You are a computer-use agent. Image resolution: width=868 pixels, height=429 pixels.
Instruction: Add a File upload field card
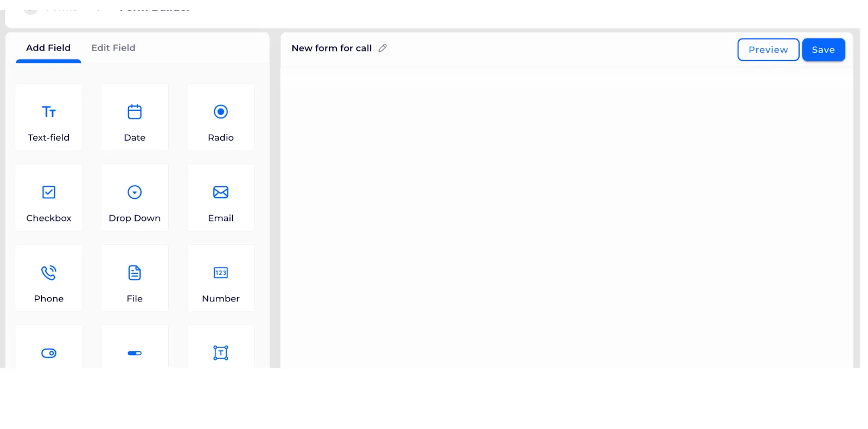[135, 278]
